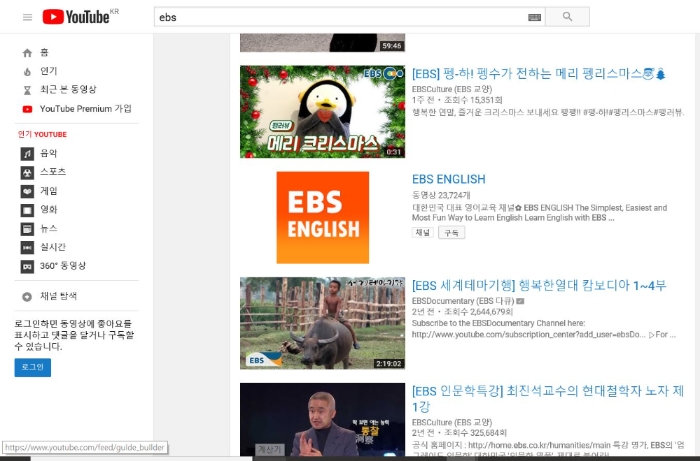
Task: Open the on-screen keyboard icon
Action: (535, 17)
